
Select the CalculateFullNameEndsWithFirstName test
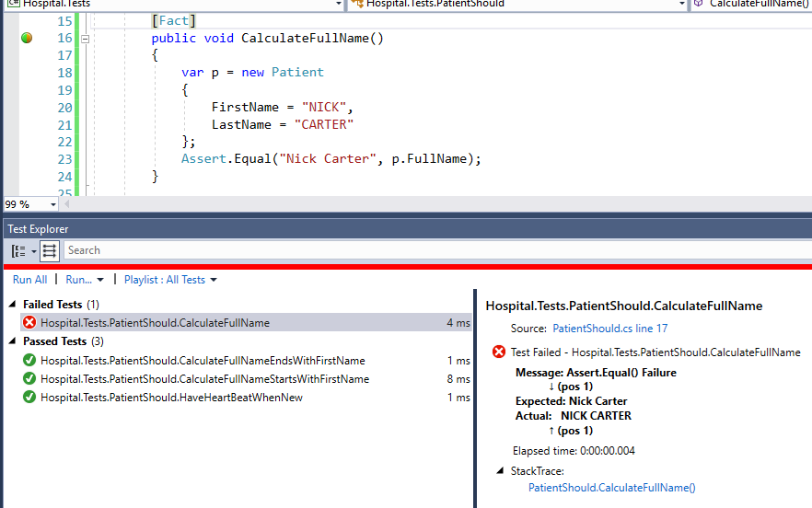(246, 361)
